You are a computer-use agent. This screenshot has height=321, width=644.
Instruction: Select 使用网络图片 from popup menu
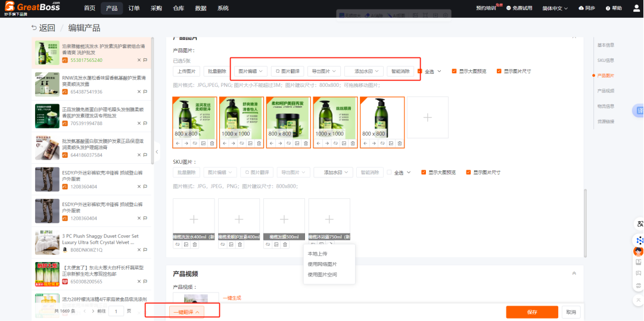coord(322,264)
